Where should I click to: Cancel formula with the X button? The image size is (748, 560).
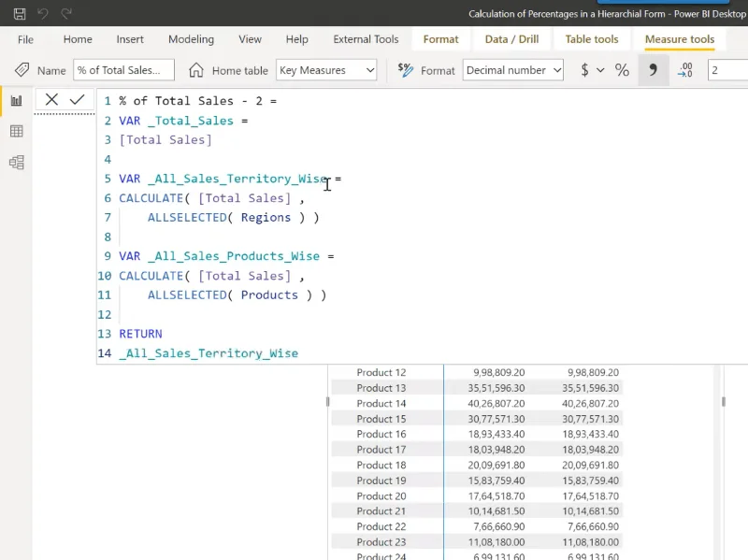click(51, 100)
